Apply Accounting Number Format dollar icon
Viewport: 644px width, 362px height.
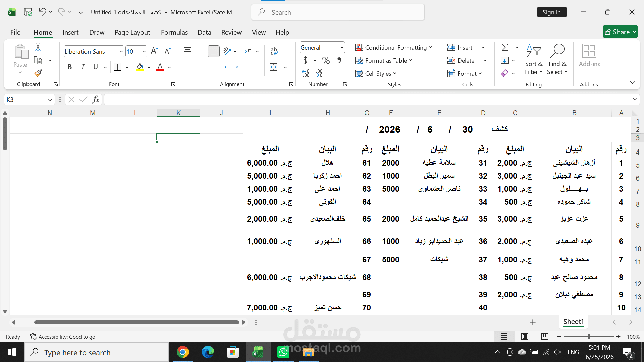pos(305,60)
